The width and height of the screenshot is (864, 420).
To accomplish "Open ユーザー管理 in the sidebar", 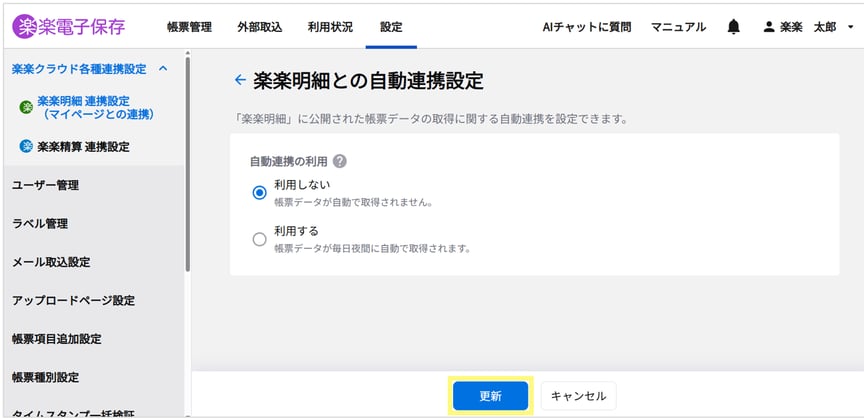I will [x=46, y=186].
